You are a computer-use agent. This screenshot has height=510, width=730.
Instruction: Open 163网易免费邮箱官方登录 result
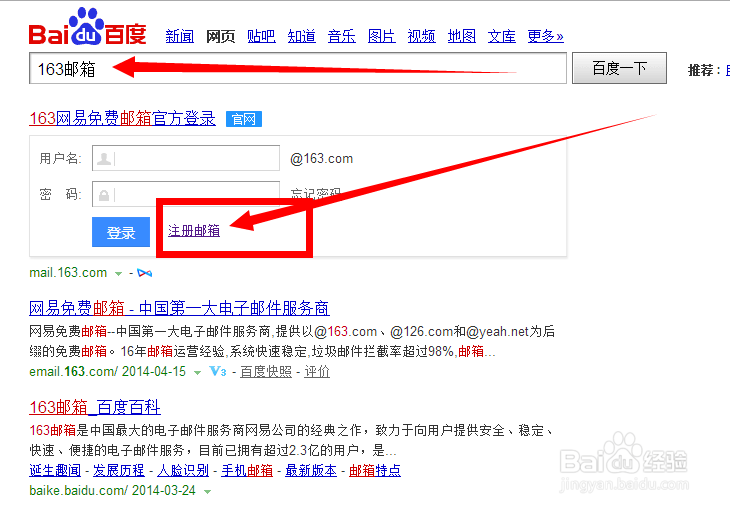click(x=122, y=118)
